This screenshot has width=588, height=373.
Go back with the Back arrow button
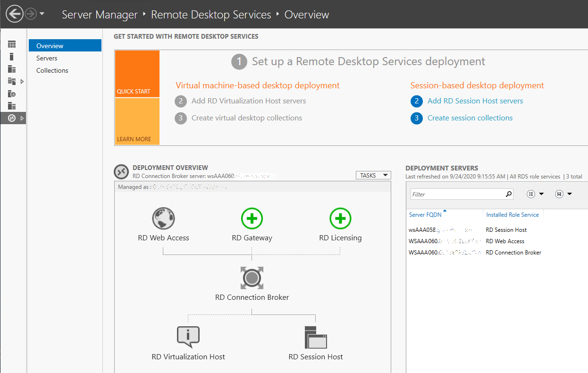coord(15,14)
